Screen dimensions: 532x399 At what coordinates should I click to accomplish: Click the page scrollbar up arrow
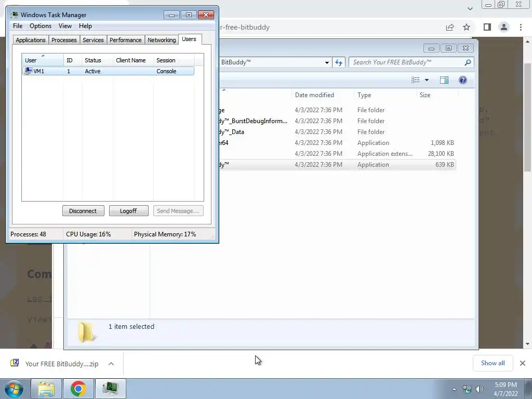(x=527, y=42)
